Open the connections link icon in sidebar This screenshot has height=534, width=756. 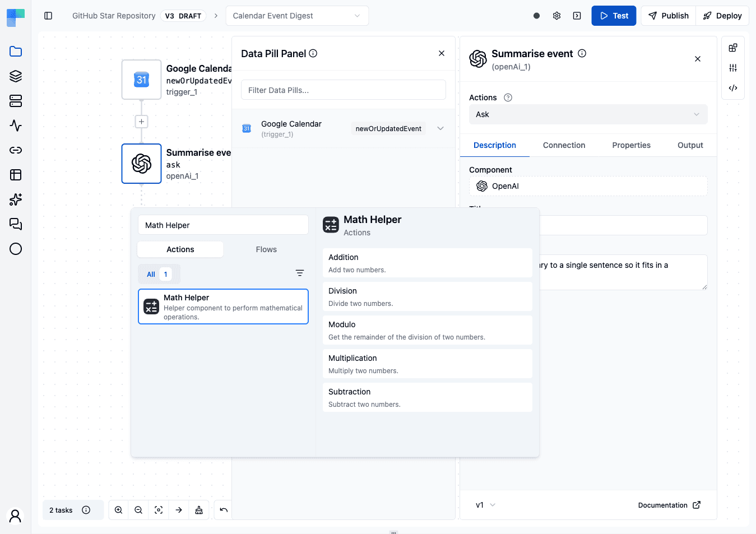[x=16, y=150]
